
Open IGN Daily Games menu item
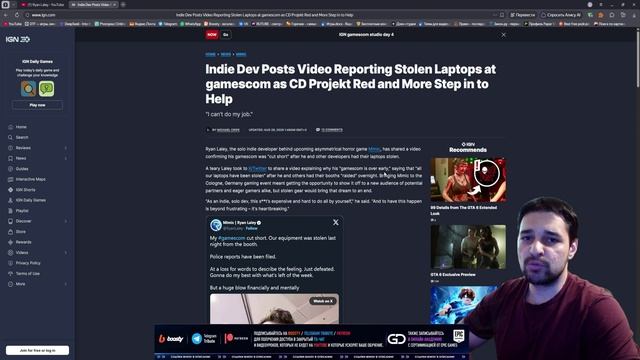point(31,200)
